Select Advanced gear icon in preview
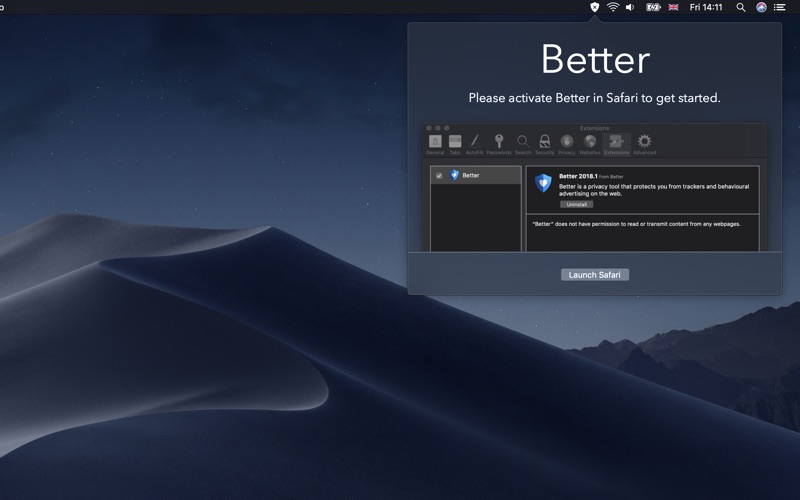 point(644,144)
